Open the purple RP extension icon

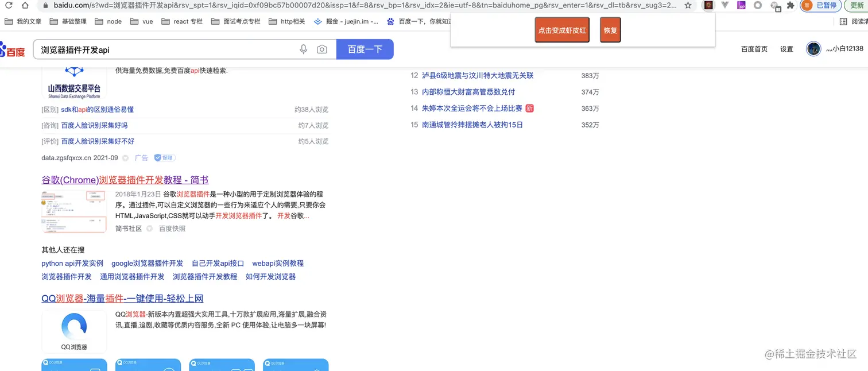tap(741, 5)
